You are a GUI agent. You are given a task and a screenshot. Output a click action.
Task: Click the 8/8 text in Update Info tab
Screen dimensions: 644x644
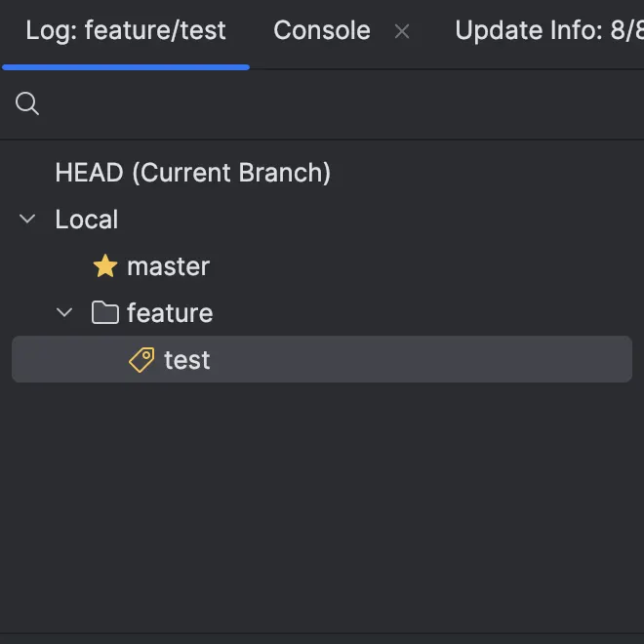click(x=627, y=31)
